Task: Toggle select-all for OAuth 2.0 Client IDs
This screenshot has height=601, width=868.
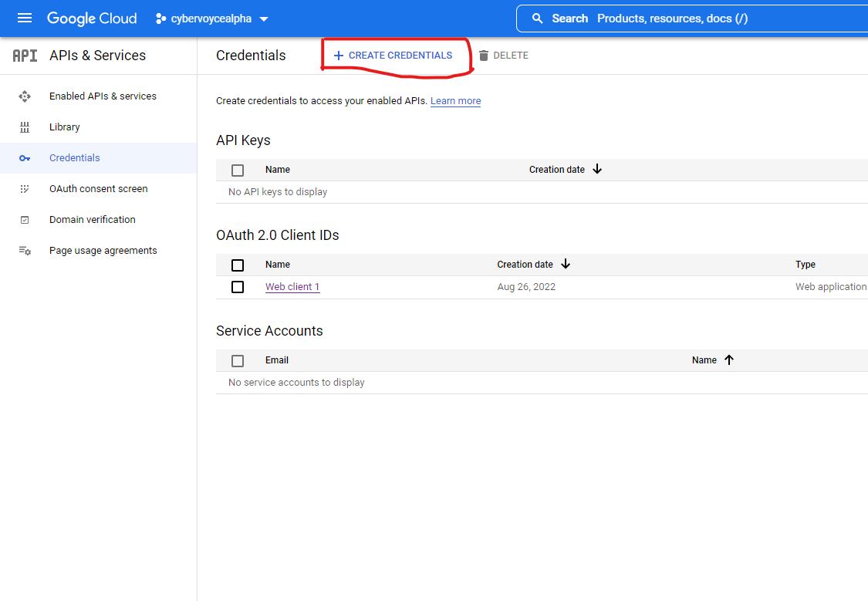Action: [238, 265]
